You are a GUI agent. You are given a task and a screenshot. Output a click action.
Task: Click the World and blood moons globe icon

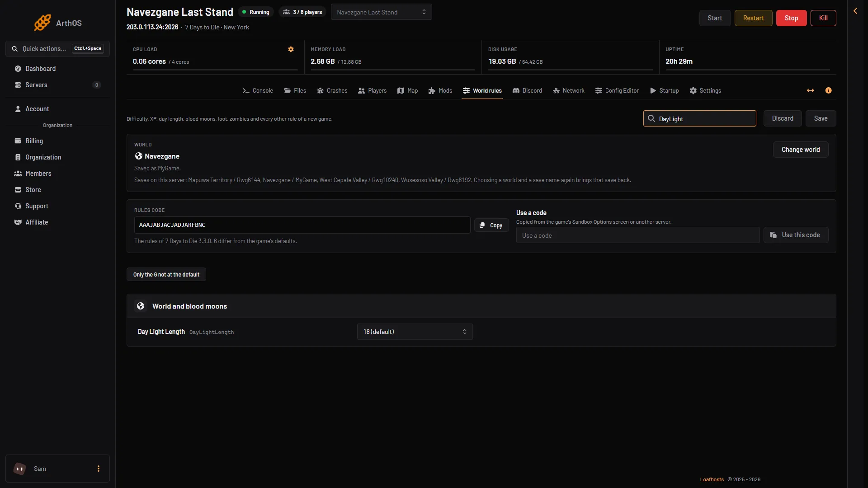pos(141,306)
